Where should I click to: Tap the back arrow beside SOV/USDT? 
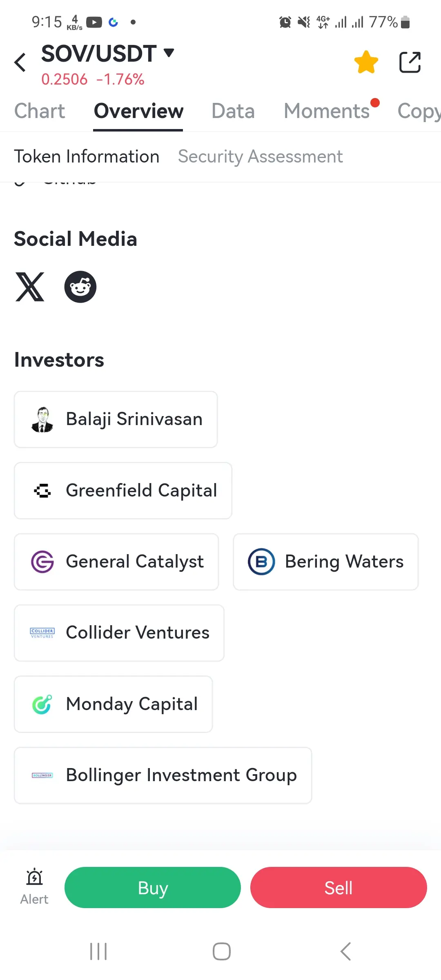20,62
